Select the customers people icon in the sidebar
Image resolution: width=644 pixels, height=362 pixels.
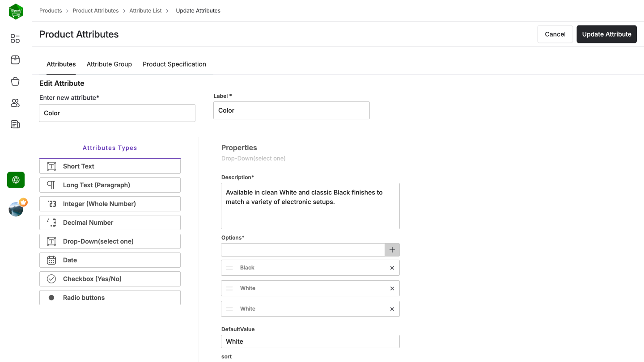pyautogui.click(x=15, y=103)
